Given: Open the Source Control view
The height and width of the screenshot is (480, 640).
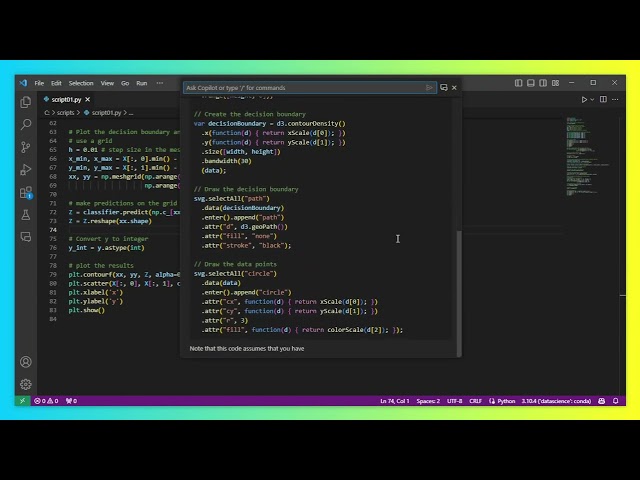Looking at the screenshot, I should (26, 147).
